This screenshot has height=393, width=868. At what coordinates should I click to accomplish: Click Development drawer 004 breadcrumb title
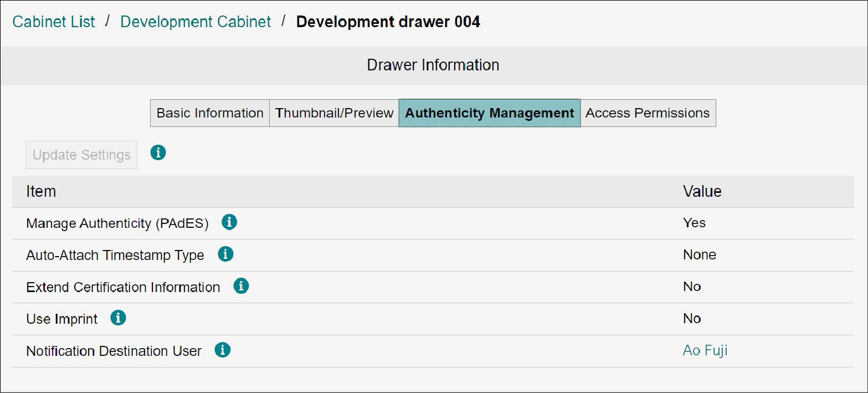pyautogui.click(x=388, y=22)
